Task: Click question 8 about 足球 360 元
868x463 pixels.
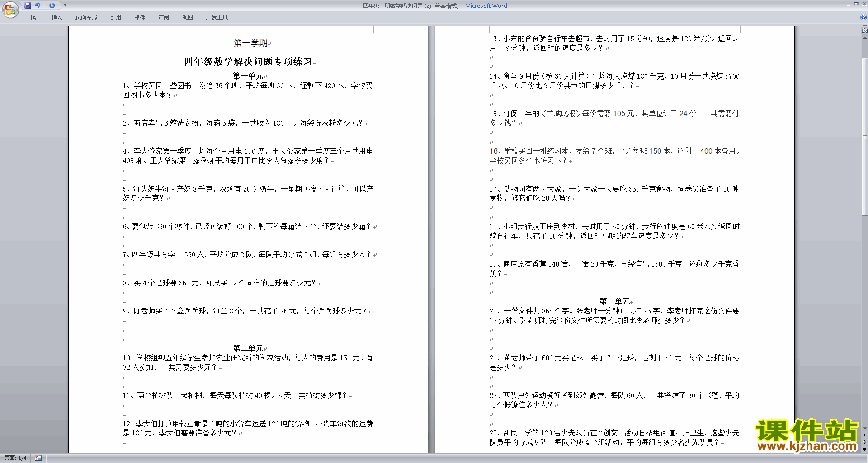Action: (x=219, y=283)
